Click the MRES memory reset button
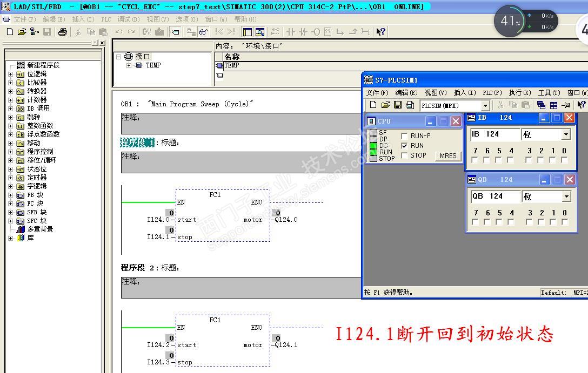Image resolution: width=588 pixels, height=373 pixels. 448,156
